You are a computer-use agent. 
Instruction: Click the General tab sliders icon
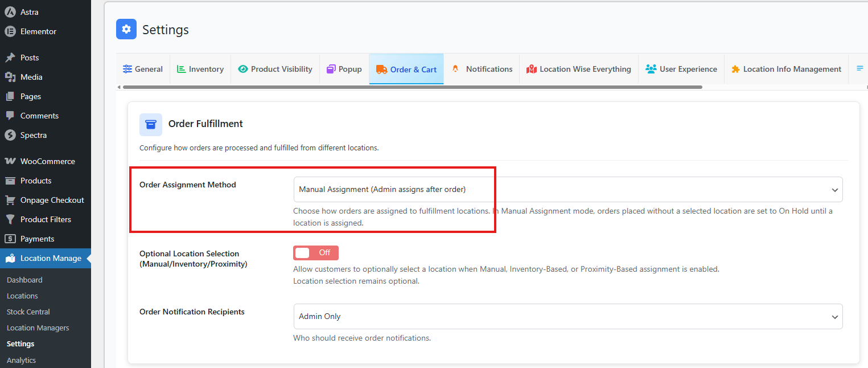point(127,69)
